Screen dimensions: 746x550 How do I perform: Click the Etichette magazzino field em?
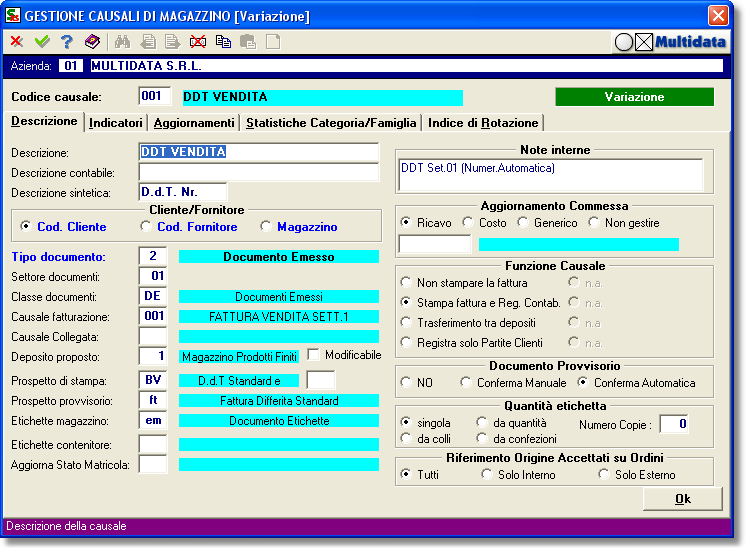point(153,420)
